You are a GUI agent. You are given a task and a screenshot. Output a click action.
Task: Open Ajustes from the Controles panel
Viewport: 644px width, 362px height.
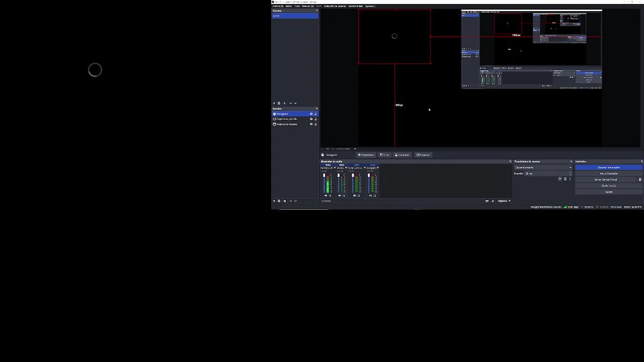pos(609,192)
